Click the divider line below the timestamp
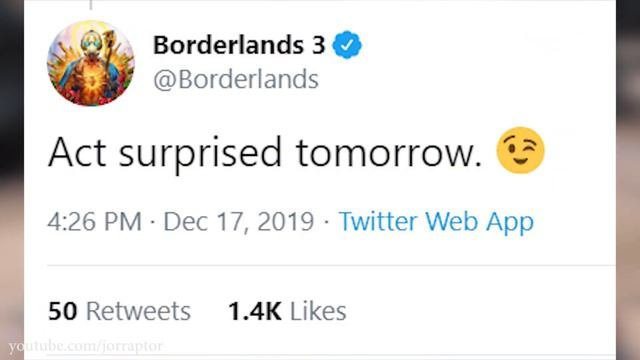The image size is (640, 360). [x=331, y=266]
